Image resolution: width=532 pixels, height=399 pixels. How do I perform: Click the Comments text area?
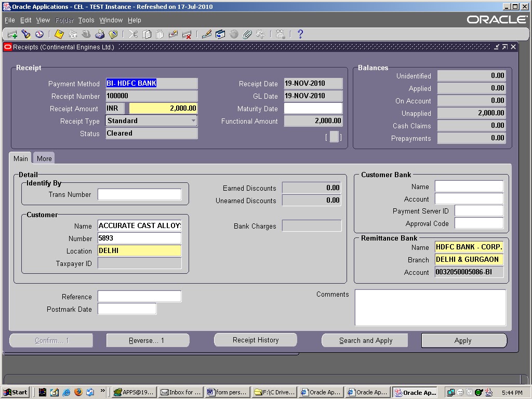point(430,308)
